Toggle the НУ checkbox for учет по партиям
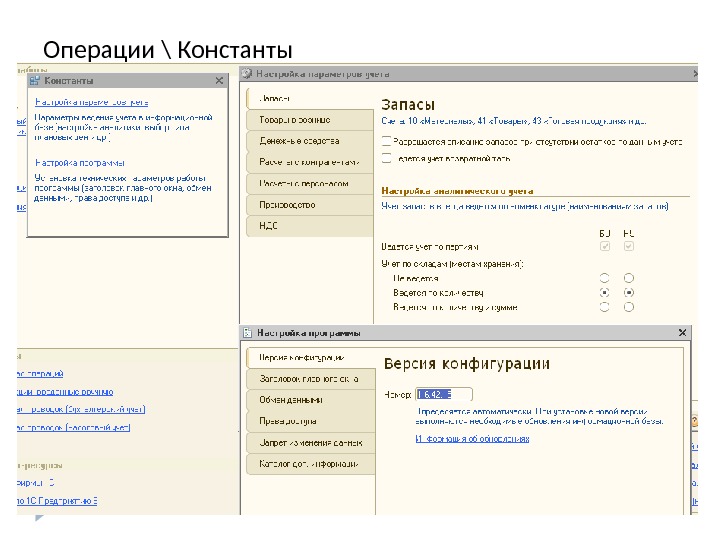Image resolution: width=720 pixels, height=540 pixels. (629, 247)
